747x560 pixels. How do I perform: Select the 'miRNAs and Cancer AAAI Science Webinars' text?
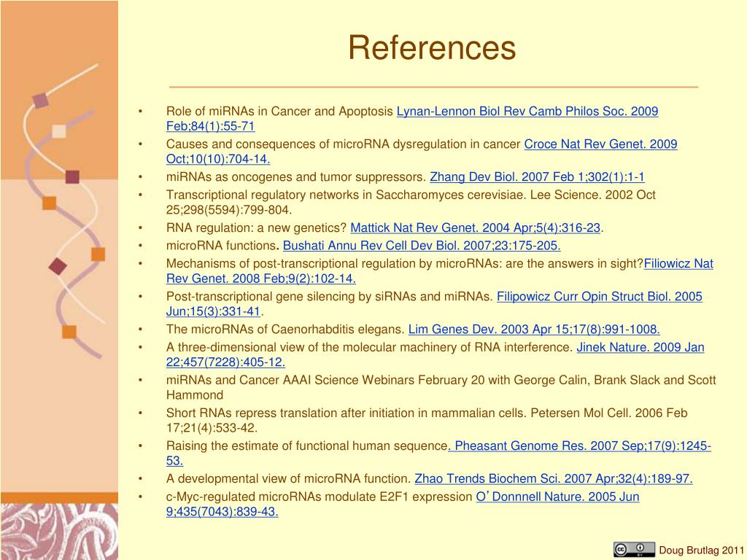[290, 381]
